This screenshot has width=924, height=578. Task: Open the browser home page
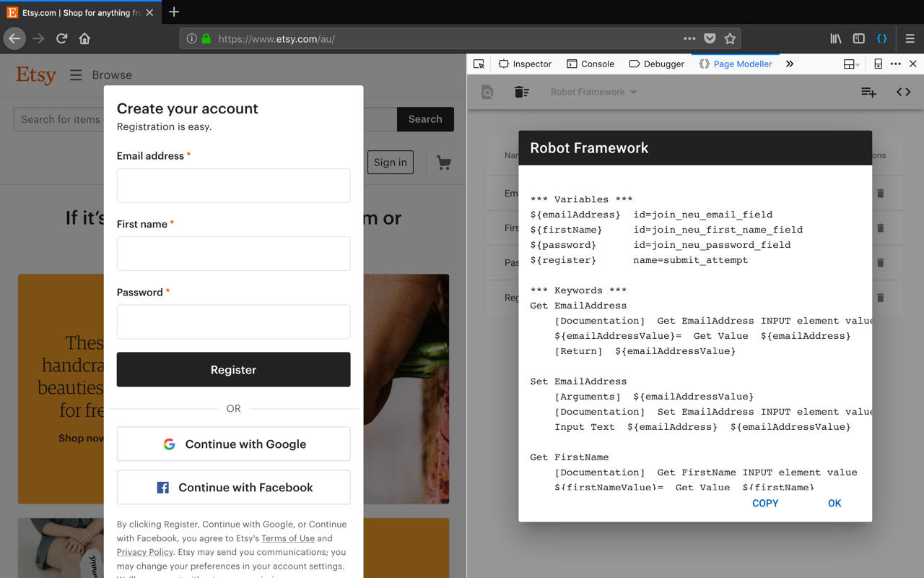[84, 38]
